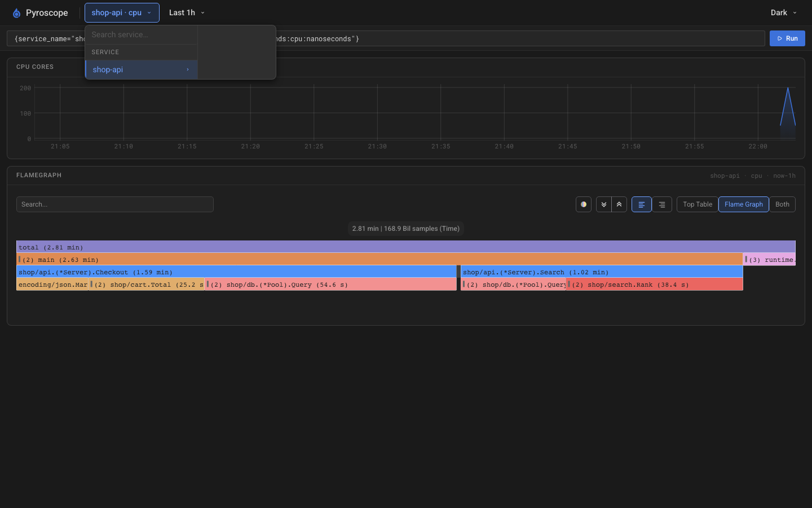Run the profile query
Screen dimensions: 812x508
[x=787, y=38]
